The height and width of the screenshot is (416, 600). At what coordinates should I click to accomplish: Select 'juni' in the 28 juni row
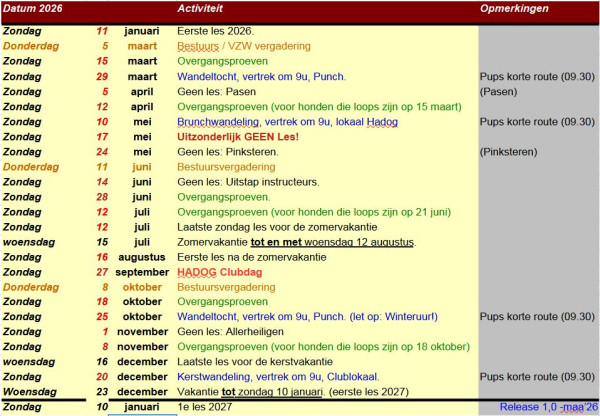coord(142,197)
